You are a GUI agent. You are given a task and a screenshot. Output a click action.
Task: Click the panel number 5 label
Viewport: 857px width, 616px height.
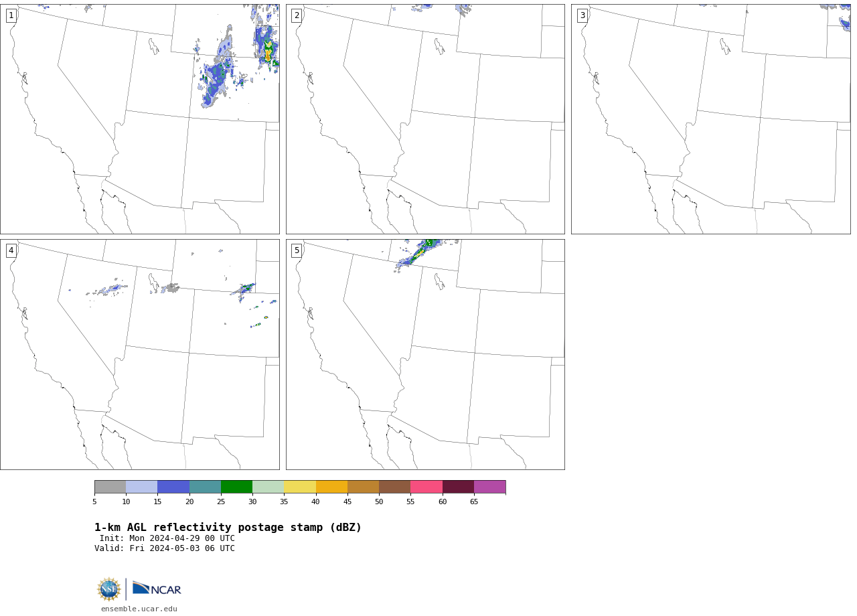[297, 250]
